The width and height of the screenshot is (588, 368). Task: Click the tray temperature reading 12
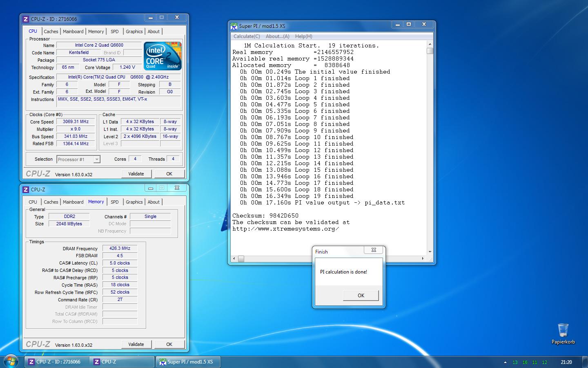point(544,362)
